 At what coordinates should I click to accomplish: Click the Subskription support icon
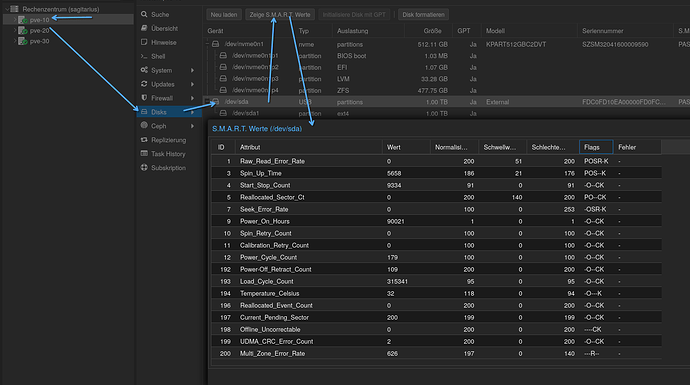(144, 168)
